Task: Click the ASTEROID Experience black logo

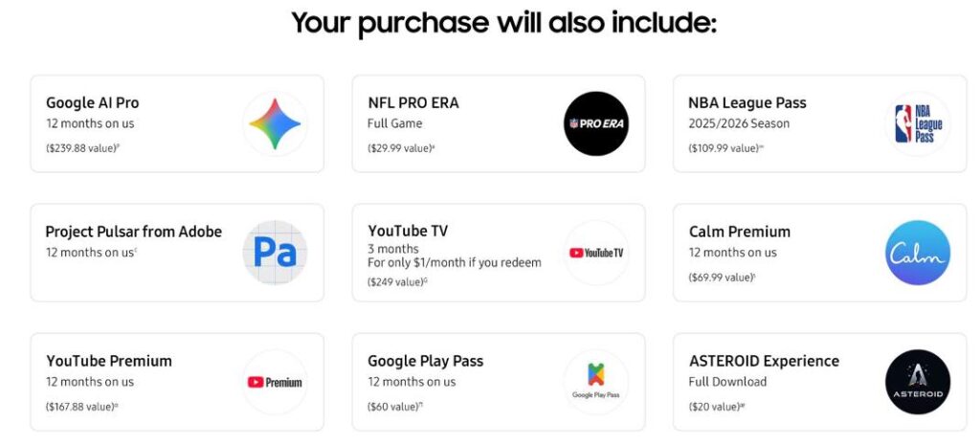Action: 918,382
